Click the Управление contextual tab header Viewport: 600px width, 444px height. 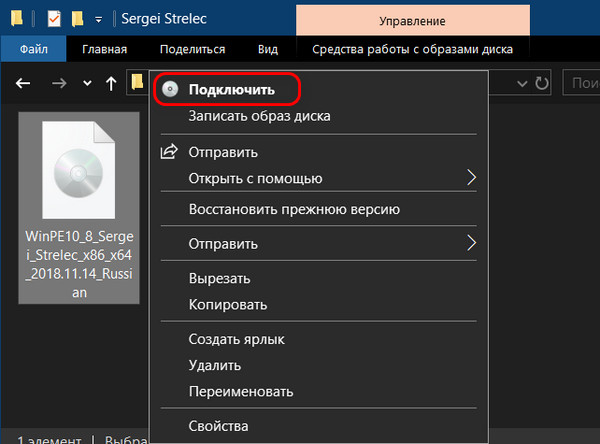(412, 21)
